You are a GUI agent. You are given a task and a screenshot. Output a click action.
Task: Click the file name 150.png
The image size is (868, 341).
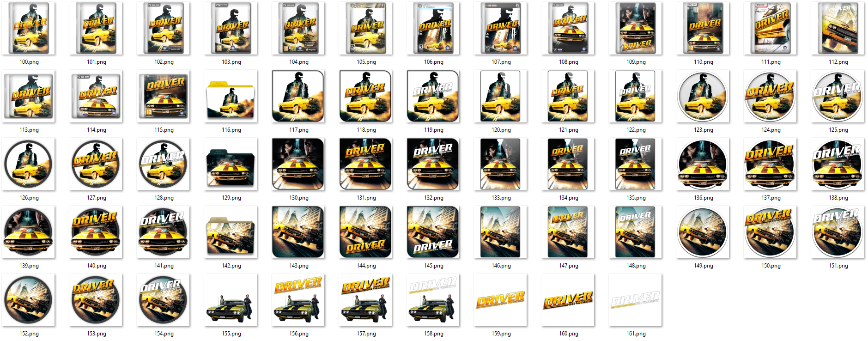coord(771,266)
